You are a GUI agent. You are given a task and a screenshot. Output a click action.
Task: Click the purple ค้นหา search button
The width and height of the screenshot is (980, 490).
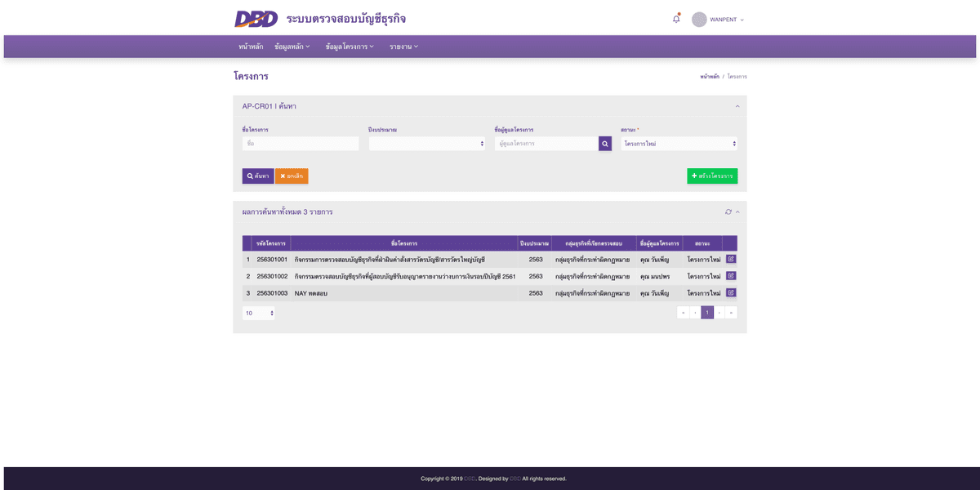pos(258,176)
